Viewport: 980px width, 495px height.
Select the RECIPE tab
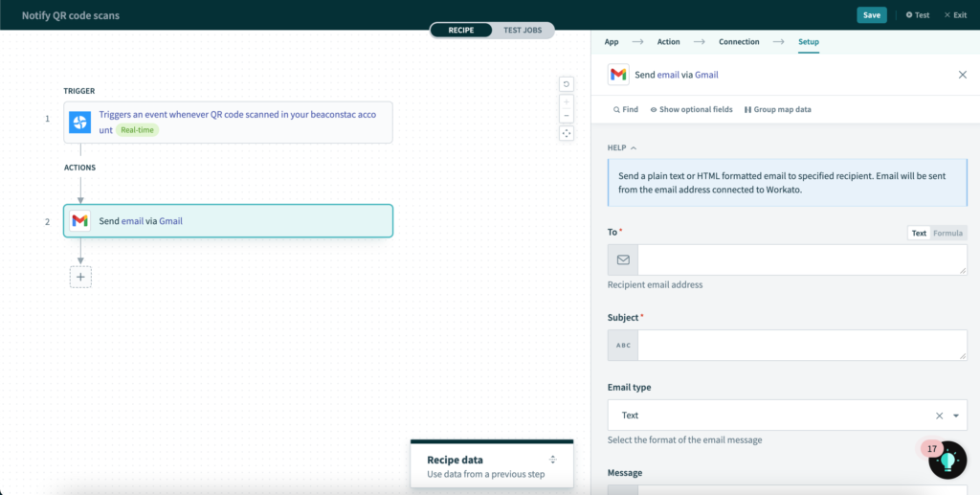point(461,30)
